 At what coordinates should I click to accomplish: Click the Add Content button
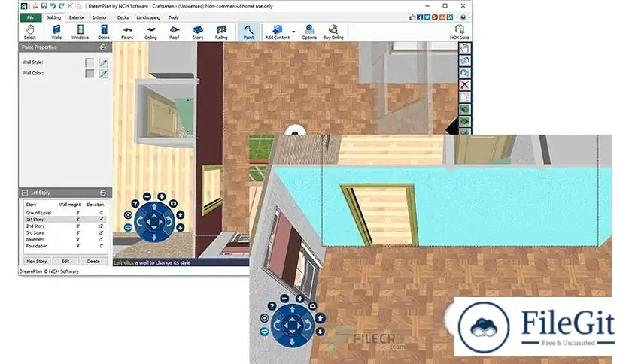(277, 32)
